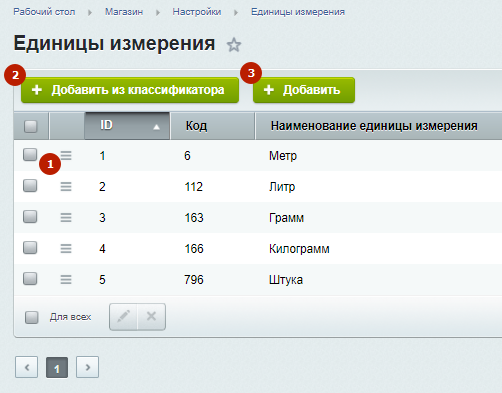Image resolution: width=502 pixels, height=393 pixels.
Task: Click code value 796
Action: 194,280
